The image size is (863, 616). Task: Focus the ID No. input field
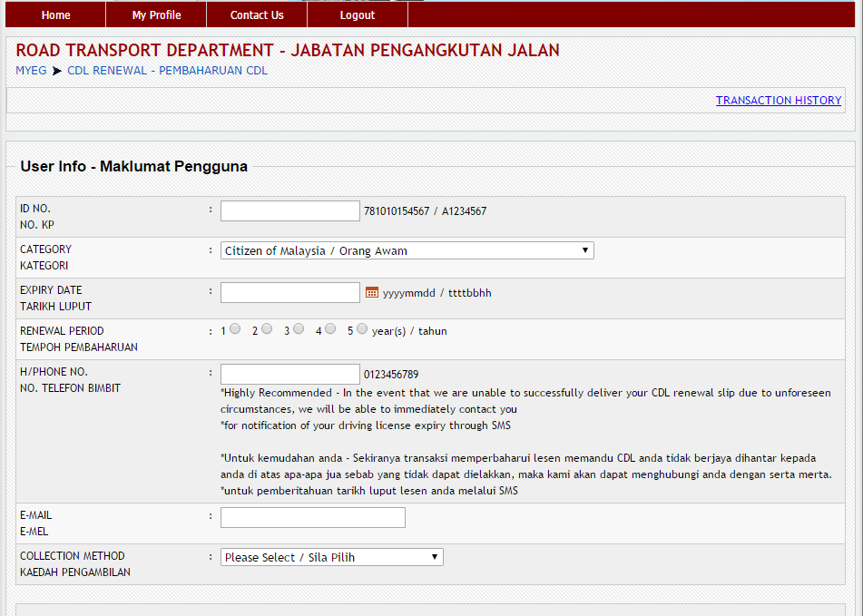pos(290,211)
